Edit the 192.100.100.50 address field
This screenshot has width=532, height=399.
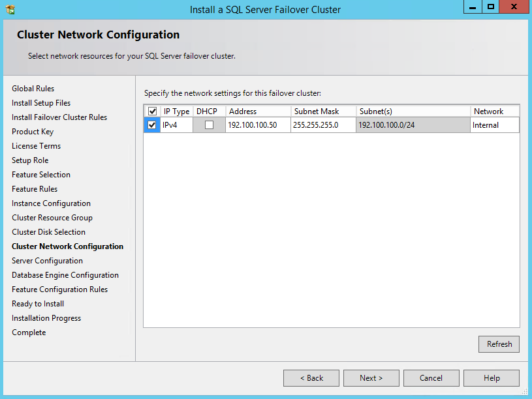258,125
